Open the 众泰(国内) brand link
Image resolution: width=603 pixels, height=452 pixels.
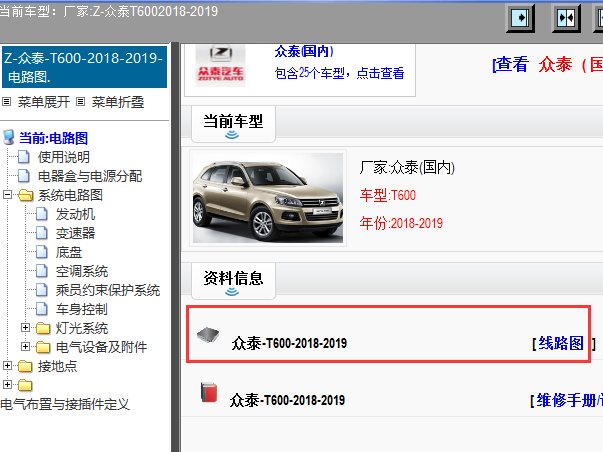click(304, 52)
